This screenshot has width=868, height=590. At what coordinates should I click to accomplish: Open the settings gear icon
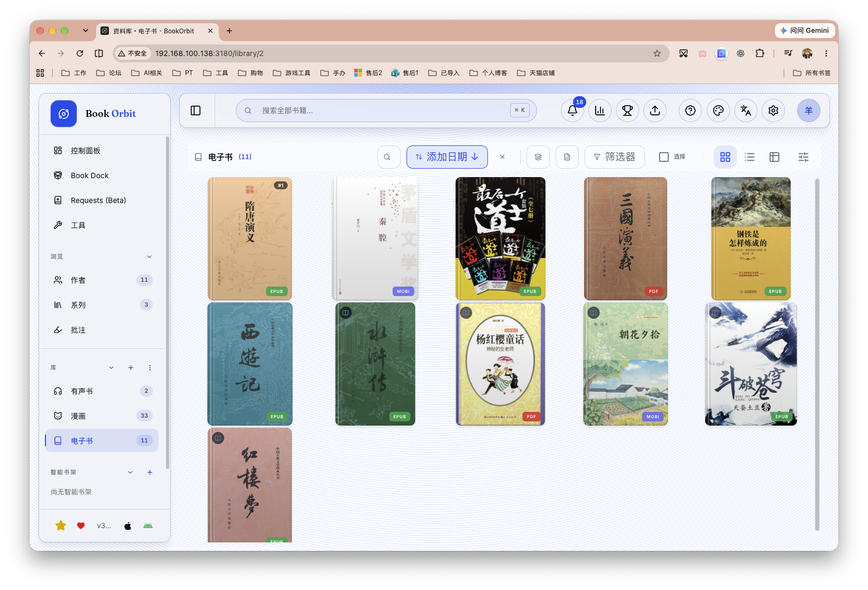point(773,110)
